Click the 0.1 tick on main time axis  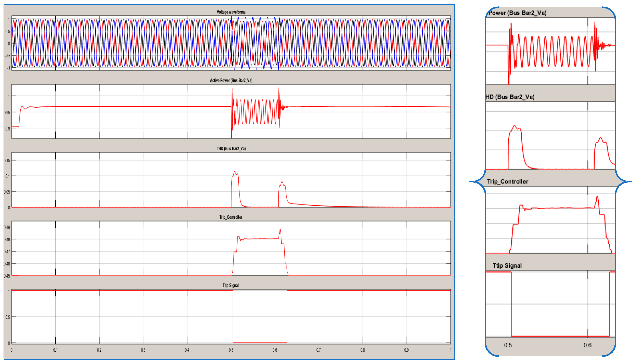55,350
